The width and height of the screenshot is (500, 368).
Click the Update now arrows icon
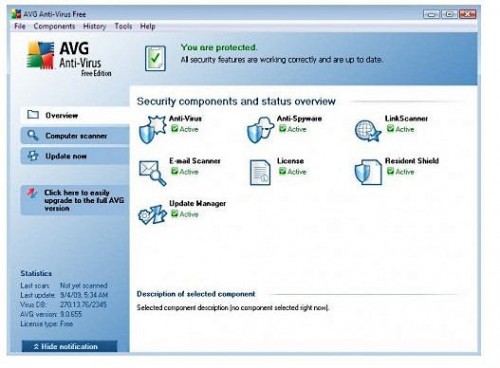pyautogui.click(x=33, y=156)
